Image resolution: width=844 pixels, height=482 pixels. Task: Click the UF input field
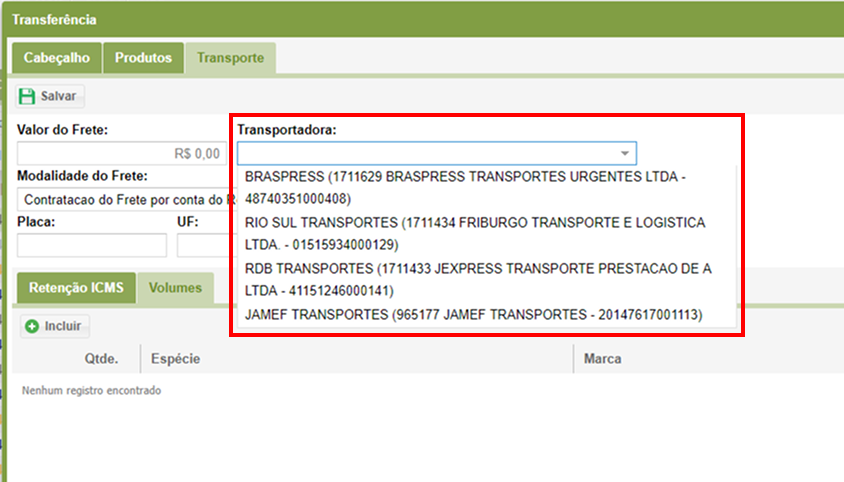point(203,245)
